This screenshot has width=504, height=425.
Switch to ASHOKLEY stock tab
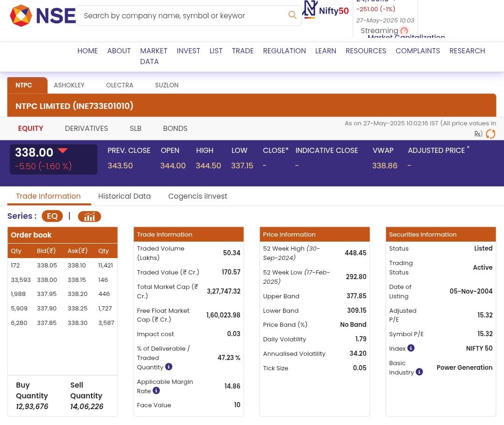point(69,86)
